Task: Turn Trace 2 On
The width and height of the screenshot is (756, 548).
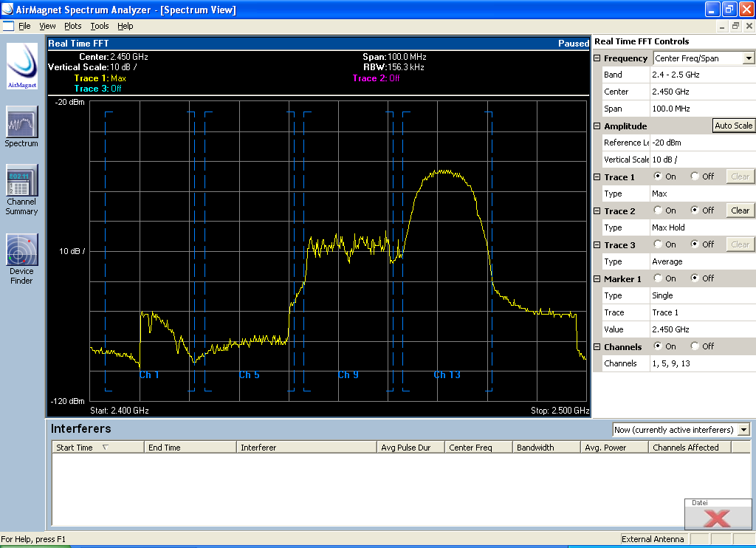Action: tap(658, 210)
